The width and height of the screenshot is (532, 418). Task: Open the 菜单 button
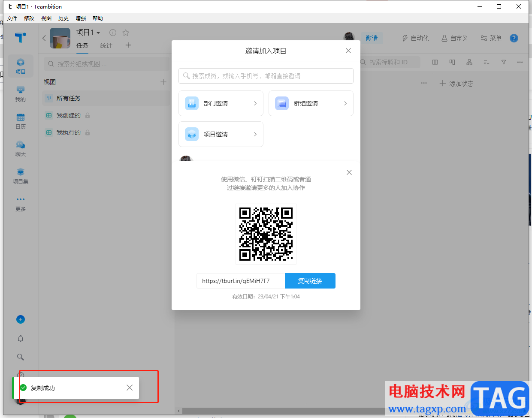click(x=491, y=38)
